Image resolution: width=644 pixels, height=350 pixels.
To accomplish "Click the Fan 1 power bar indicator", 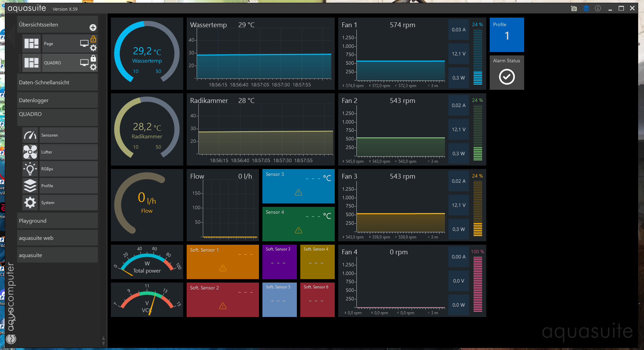I will [x=478, y=57].
